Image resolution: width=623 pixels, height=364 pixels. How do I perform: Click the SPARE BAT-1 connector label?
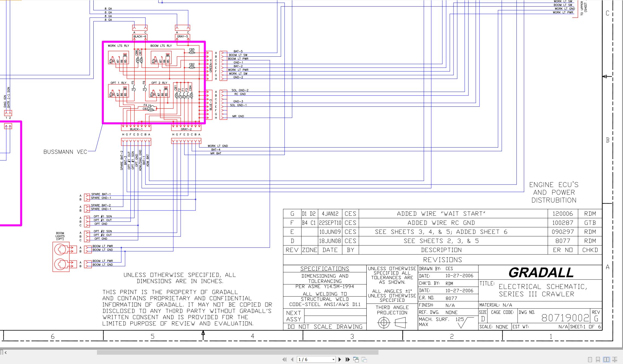[101, 194]
